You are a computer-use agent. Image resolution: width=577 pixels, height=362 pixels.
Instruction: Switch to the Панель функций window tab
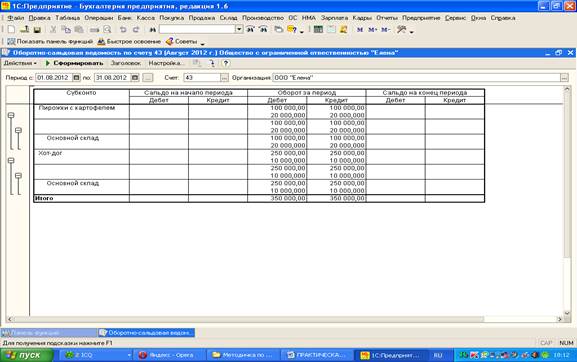tap(49, 333)
